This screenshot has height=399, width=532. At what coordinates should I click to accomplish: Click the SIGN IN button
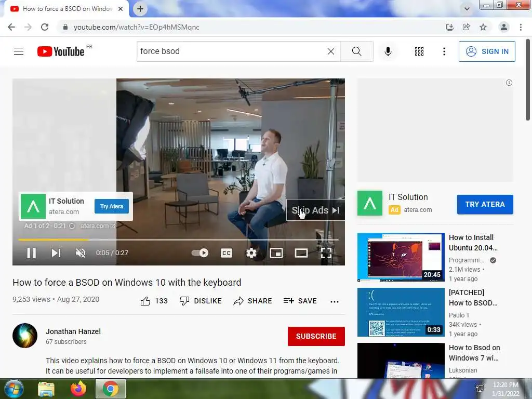point(487,51)
